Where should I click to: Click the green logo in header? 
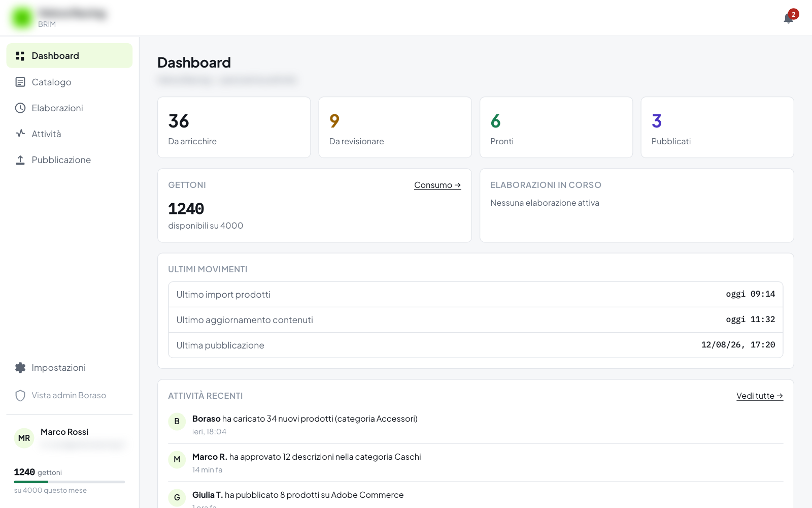coord(22,18)
